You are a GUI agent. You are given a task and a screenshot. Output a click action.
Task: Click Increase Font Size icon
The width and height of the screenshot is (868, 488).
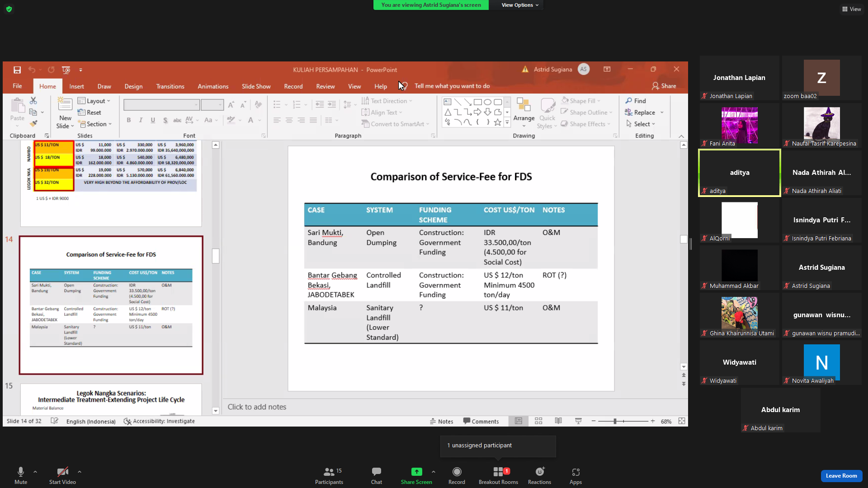coord(231,105)
